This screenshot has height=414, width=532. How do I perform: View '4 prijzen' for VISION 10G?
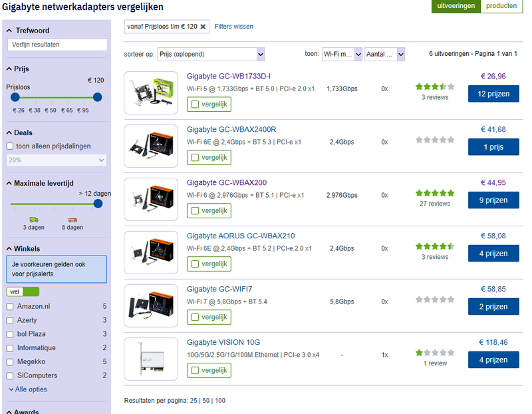(493, 359)
